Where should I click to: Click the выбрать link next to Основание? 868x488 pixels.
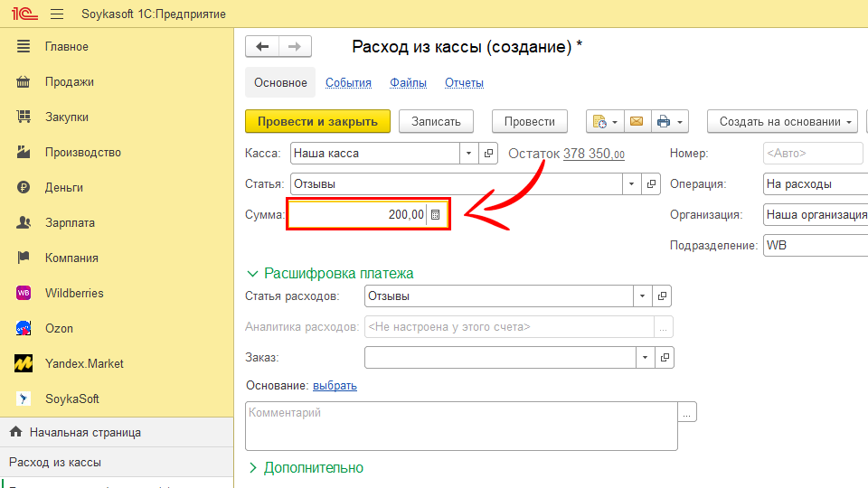point(335,386)
